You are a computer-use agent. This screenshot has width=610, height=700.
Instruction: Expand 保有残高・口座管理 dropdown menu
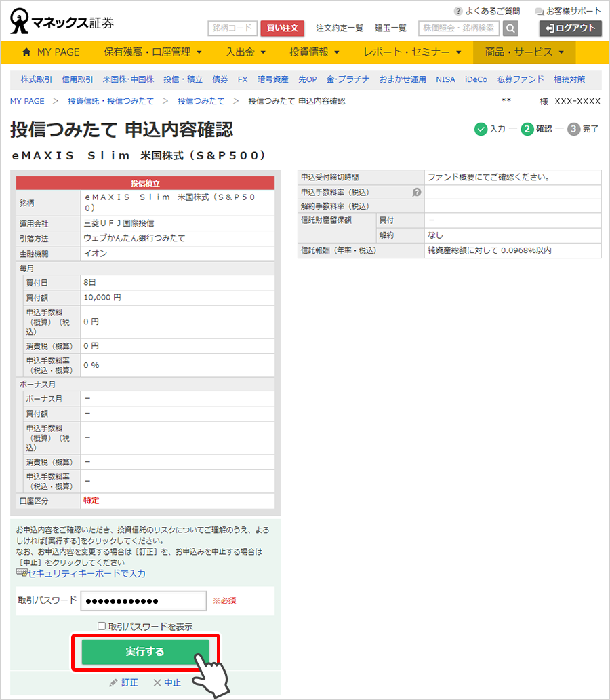(152, 52)
